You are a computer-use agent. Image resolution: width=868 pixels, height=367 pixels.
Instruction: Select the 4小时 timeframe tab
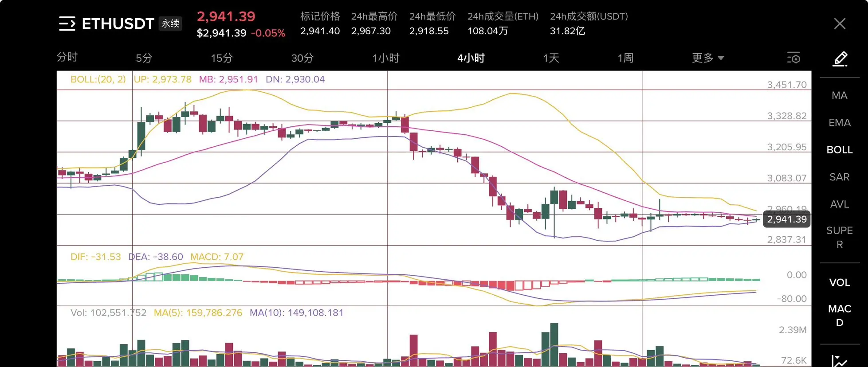point(471,58)
